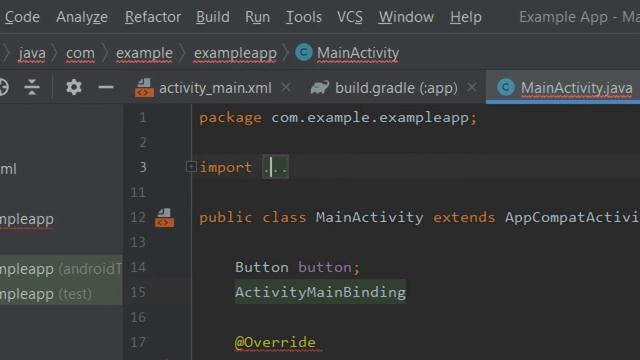Click the MainActivity class icon in breadcrumb
640x360 pixels.
(x=304, y=53)
